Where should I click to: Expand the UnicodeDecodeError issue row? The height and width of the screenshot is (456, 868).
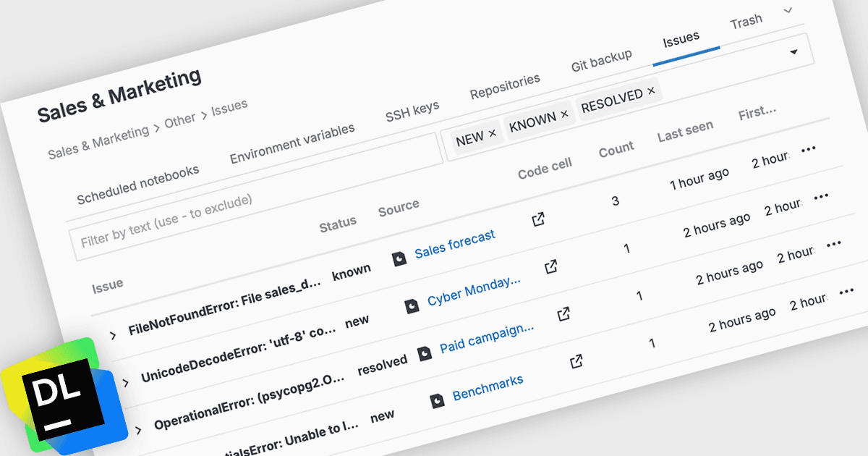(x=126, y=381)
